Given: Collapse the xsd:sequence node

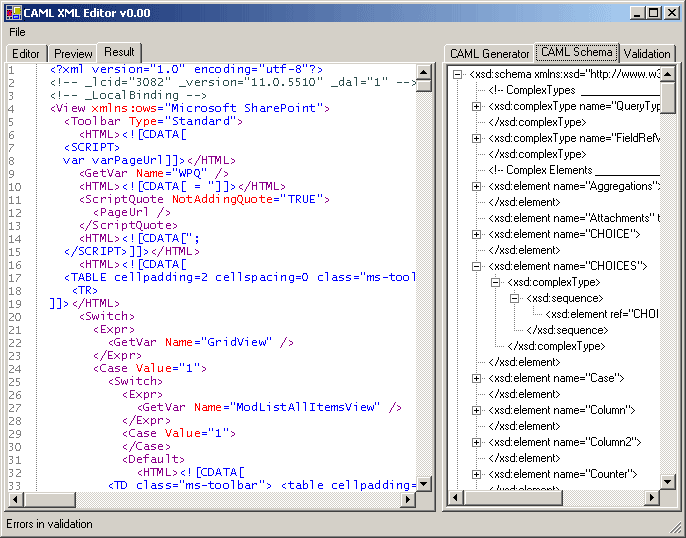Looking at the screenshot, I should [x=514, y=298].
